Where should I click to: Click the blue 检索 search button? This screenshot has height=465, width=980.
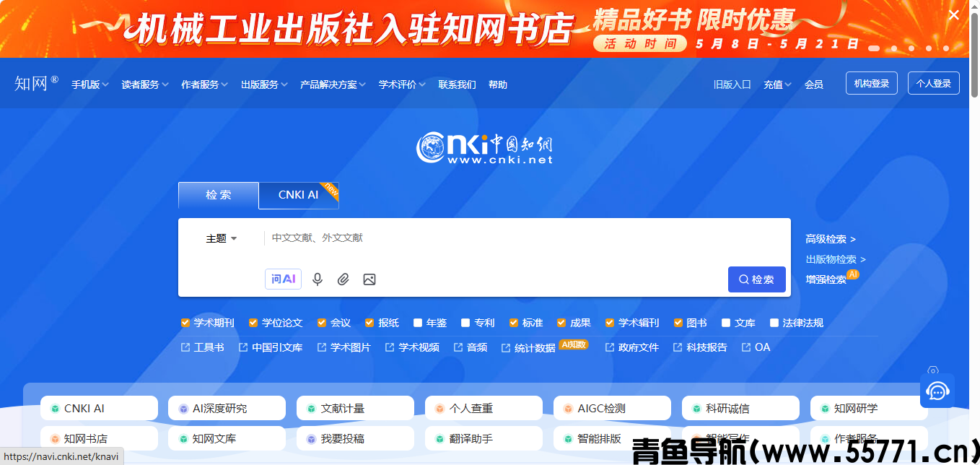757,279
